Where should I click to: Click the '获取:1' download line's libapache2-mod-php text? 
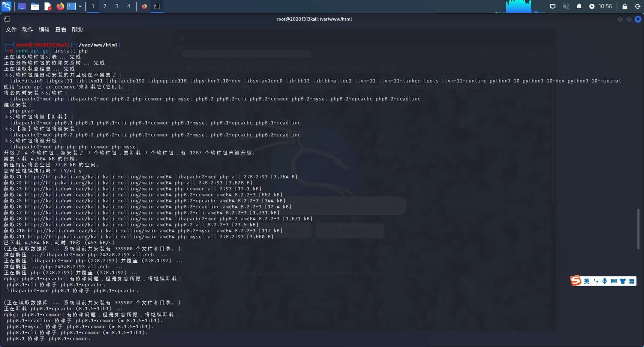[202, 177]
